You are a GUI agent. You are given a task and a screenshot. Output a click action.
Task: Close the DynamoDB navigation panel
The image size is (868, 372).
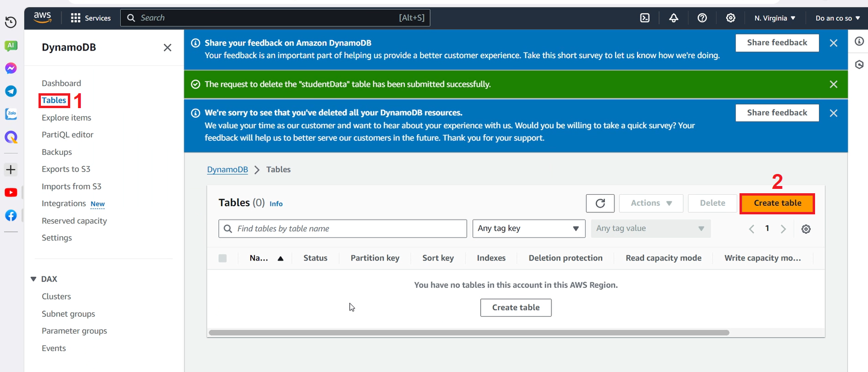pyautogui.click(x=167, y=48)
